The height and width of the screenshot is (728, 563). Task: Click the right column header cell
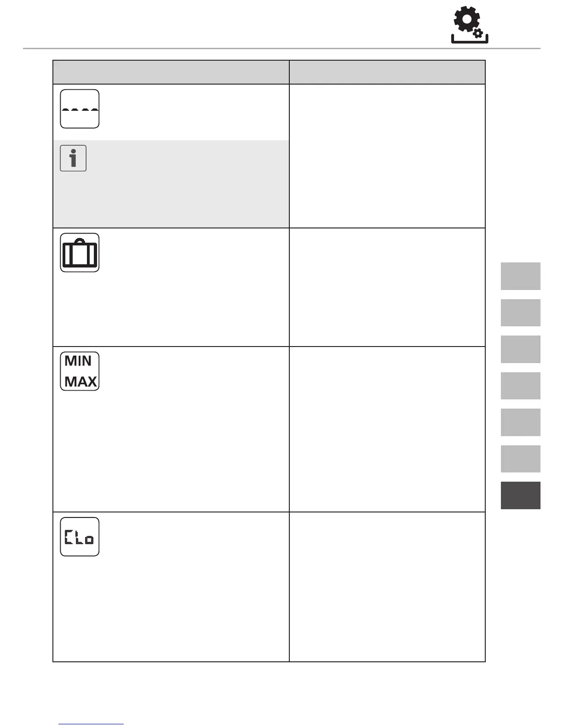point(387,72)
